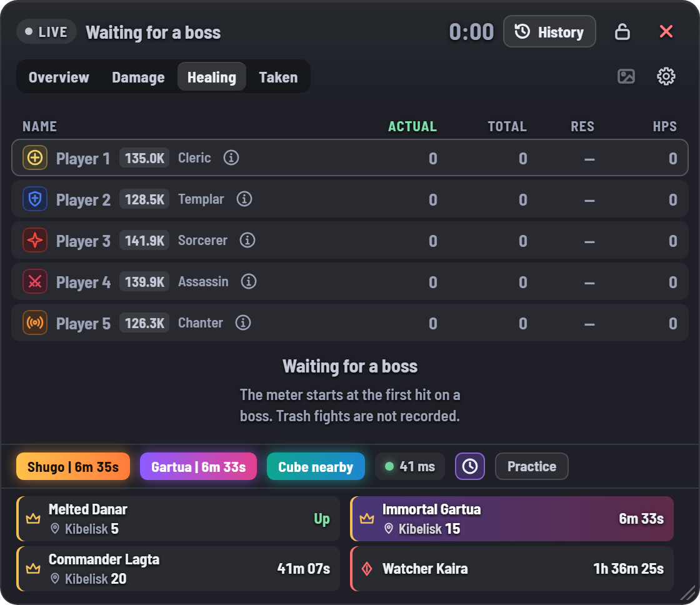Viewport: 700px width, 605px height.
Task: Click the Shugo 6m 35s timer chip
Action: 73,467
